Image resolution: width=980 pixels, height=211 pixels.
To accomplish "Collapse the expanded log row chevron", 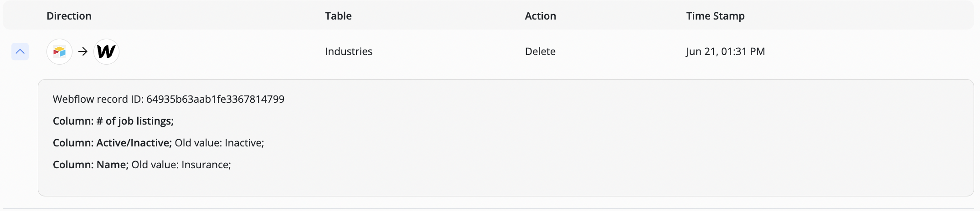I will coord(20,51).
